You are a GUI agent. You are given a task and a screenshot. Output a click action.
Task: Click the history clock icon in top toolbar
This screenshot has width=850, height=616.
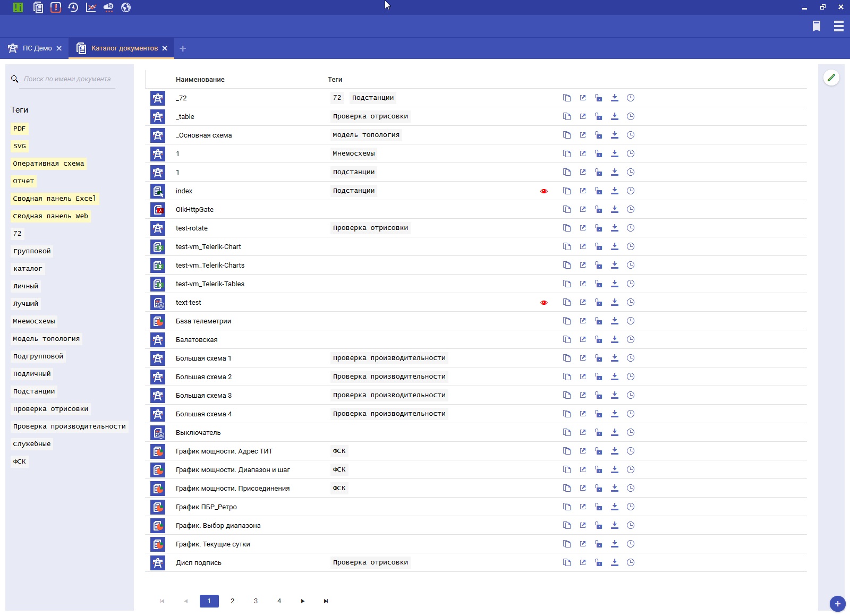(73, 7)
